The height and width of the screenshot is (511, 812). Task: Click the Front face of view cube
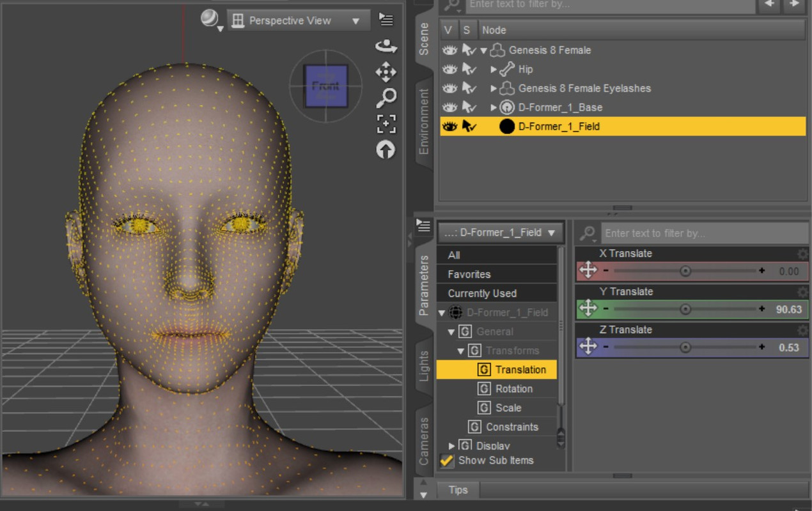(326, 86)
